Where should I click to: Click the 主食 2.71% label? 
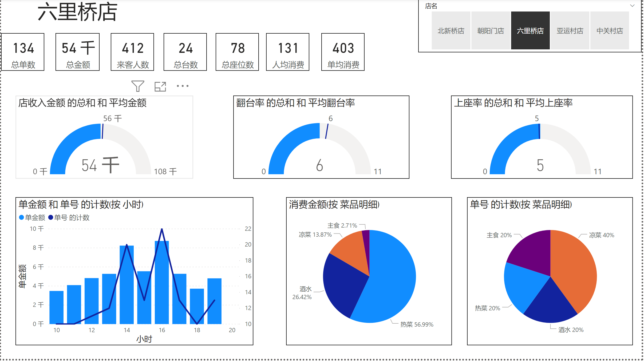point(342,226)
